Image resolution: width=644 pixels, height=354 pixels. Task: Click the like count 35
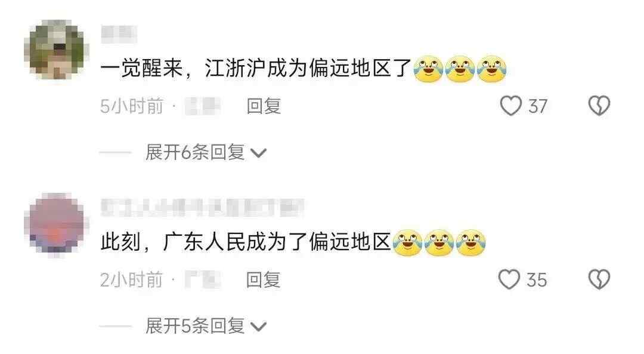coord(537,281)
